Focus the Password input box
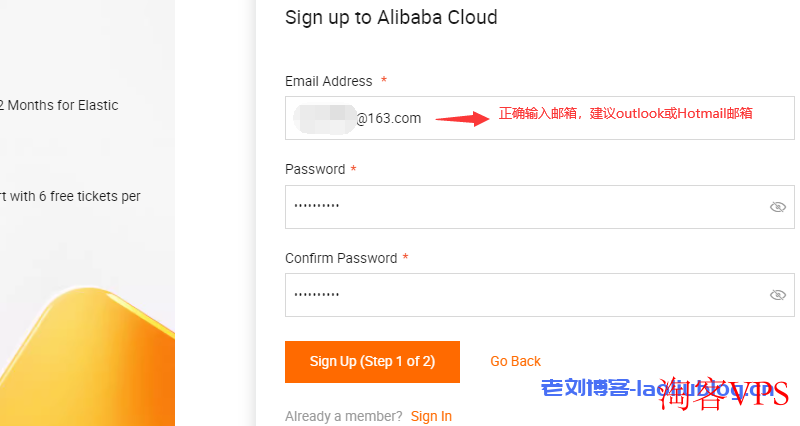Viewport: 800px width, 426px height. point(540,207)
